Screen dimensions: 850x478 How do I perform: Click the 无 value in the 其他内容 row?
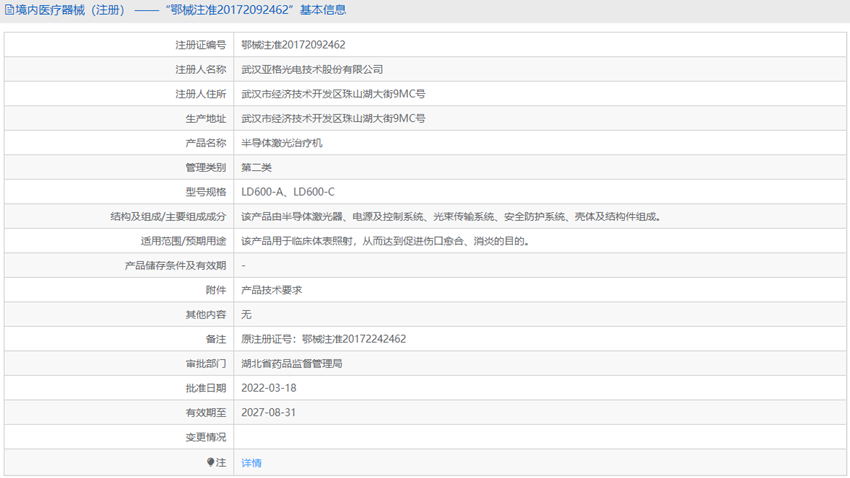(246, 314)
